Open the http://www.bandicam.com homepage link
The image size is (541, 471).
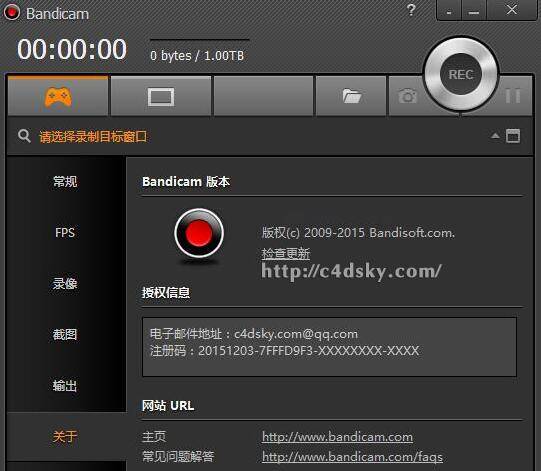(337, 437)
